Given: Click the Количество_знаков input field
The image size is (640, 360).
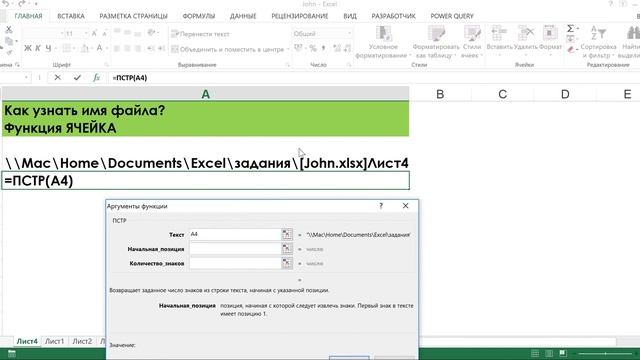Looking at the screenshot, I should point(235,263).
